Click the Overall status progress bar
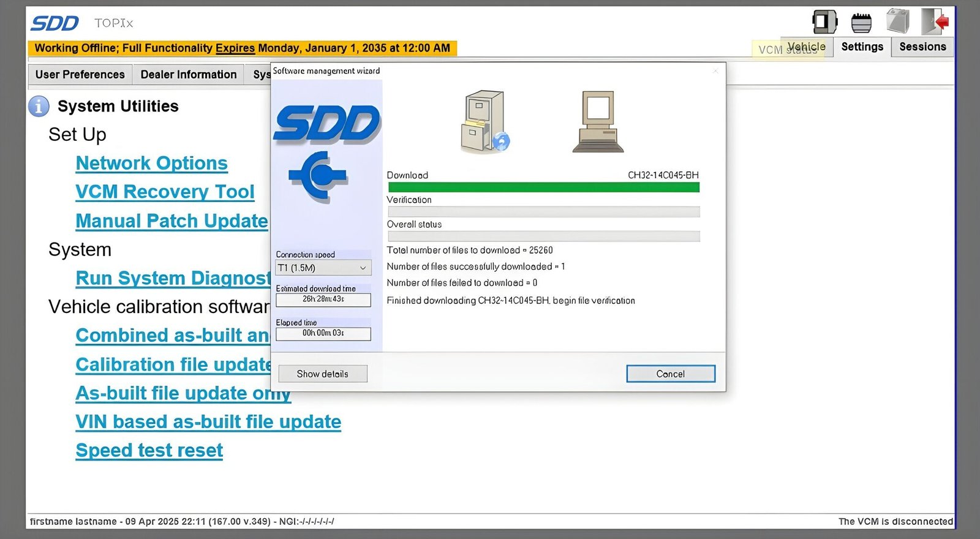The width and height of the screenshot is (980, 539). click(x=544, y=236)
